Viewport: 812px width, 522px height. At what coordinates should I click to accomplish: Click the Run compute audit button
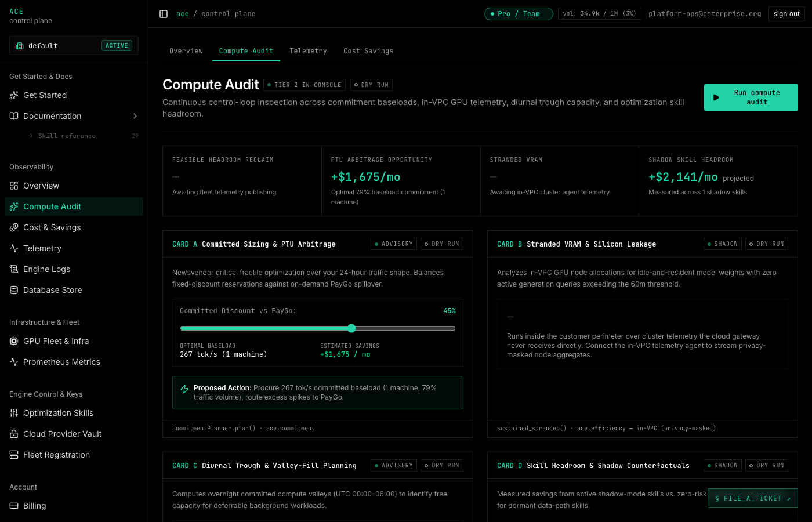751,97
